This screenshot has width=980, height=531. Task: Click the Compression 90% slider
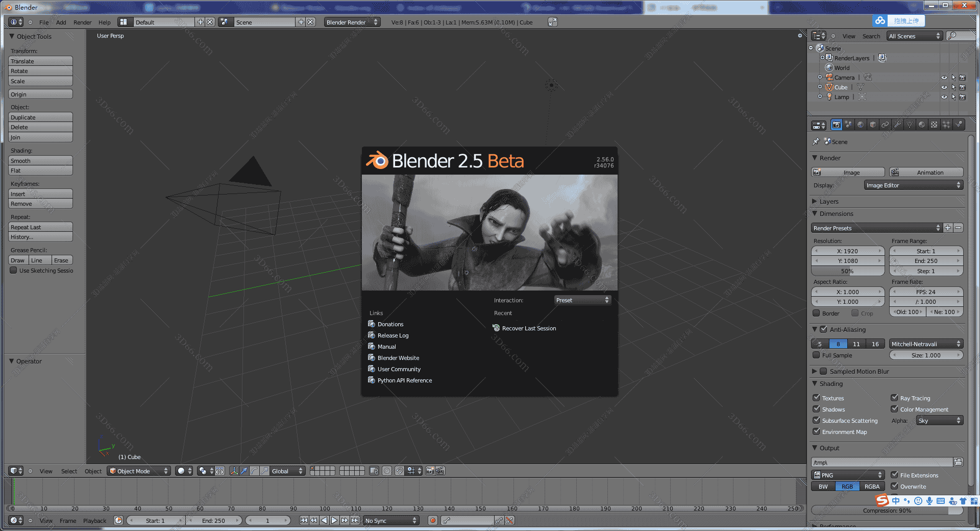coord(887,511)
